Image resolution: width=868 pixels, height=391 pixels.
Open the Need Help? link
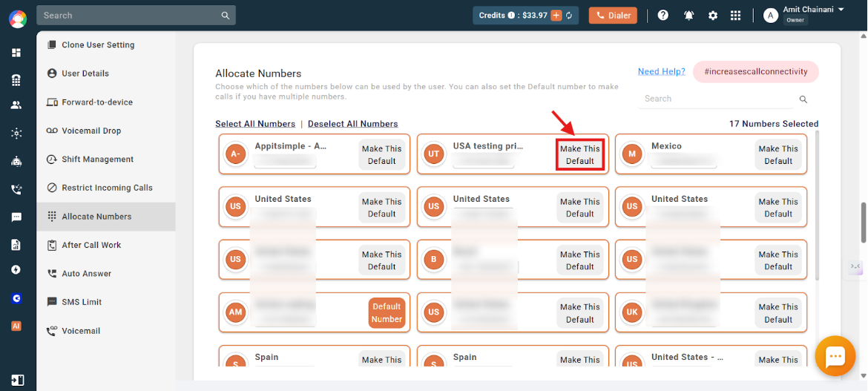click(x=662, y=71)
